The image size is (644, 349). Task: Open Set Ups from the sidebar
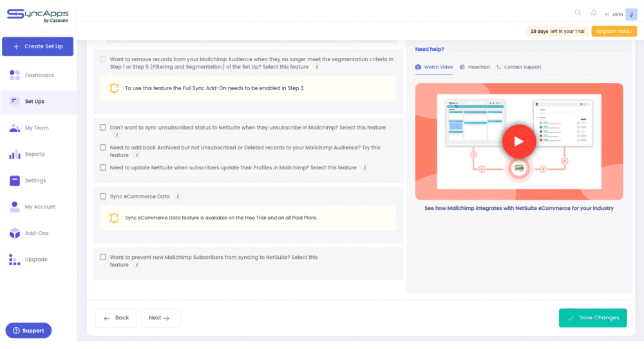coord(39,101)
